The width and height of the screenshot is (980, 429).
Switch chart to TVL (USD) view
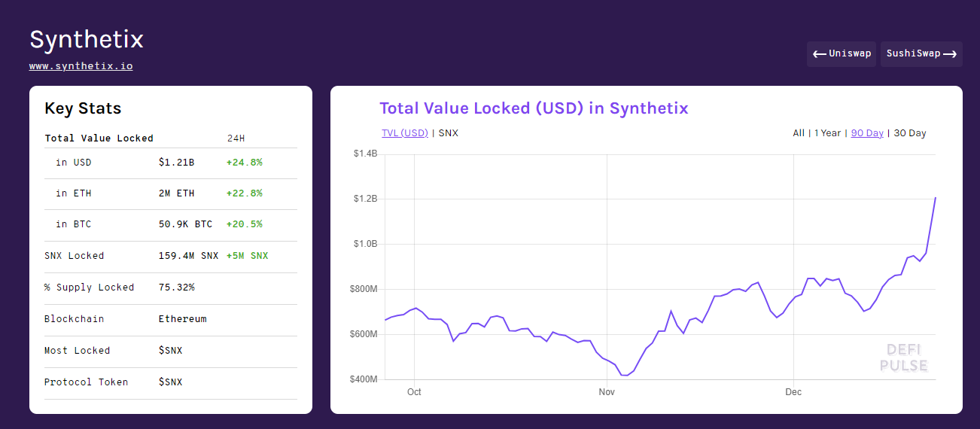(x=405, y=133)
